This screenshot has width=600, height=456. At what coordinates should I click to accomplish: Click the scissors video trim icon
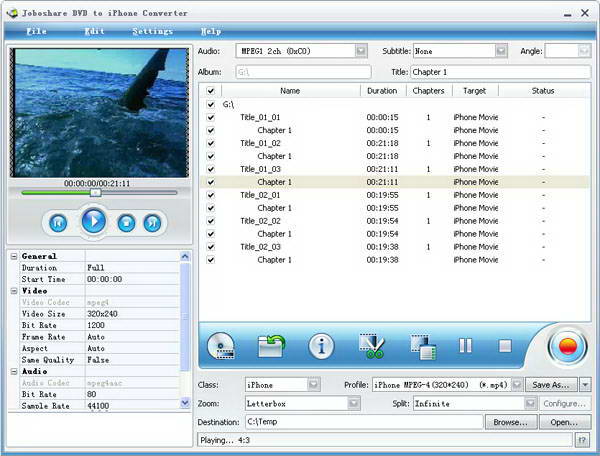372,347
